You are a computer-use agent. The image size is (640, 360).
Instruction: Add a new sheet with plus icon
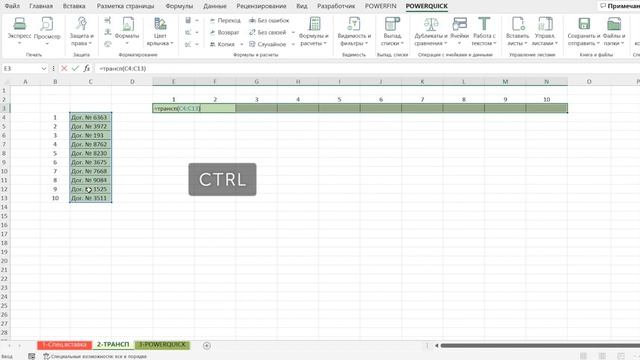tap(207, 346)
